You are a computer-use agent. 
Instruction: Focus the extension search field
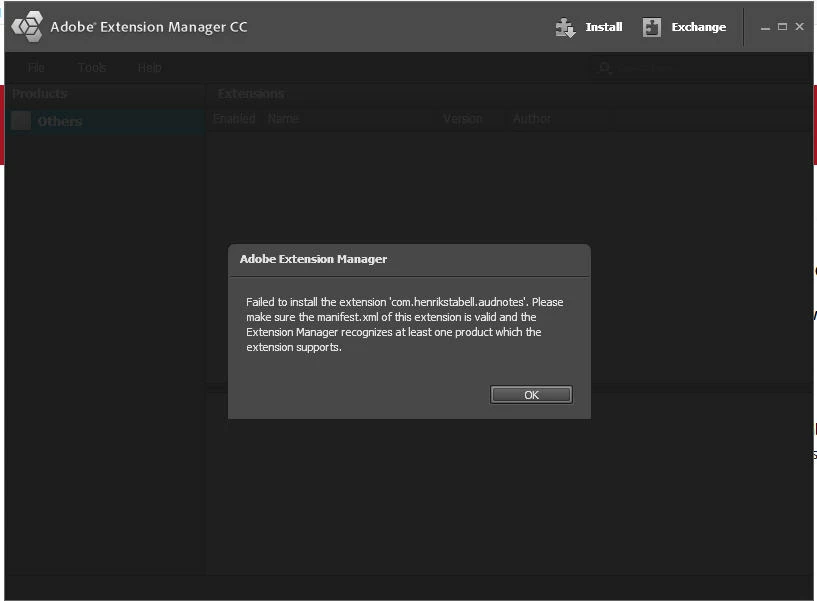point(698,68)
